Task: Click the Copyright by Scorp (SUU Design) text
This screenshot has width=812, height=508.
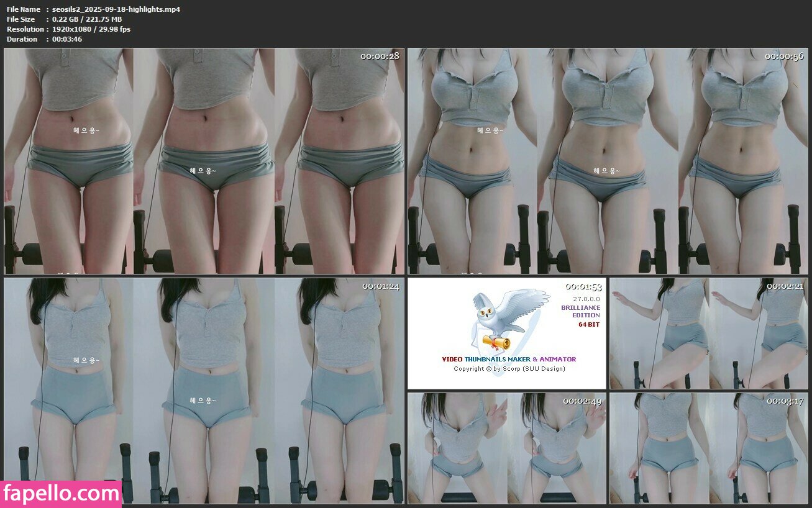Action: point(509,369)
